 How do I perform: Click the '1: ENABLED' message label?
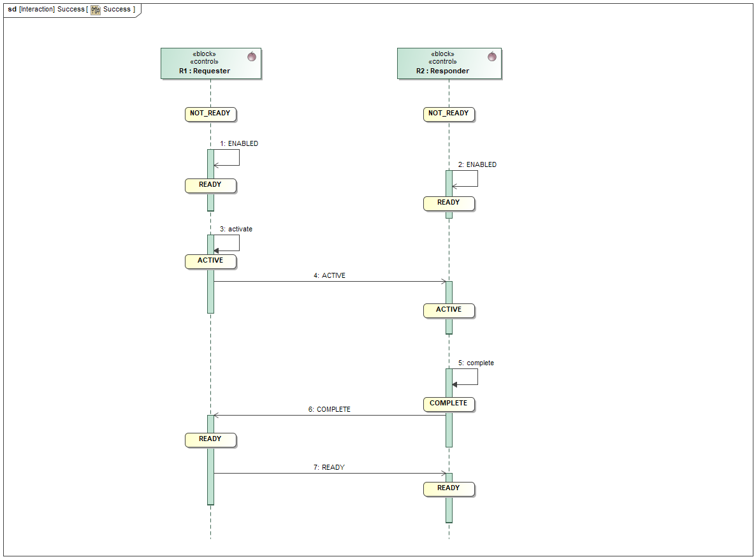tap(239, 144)
